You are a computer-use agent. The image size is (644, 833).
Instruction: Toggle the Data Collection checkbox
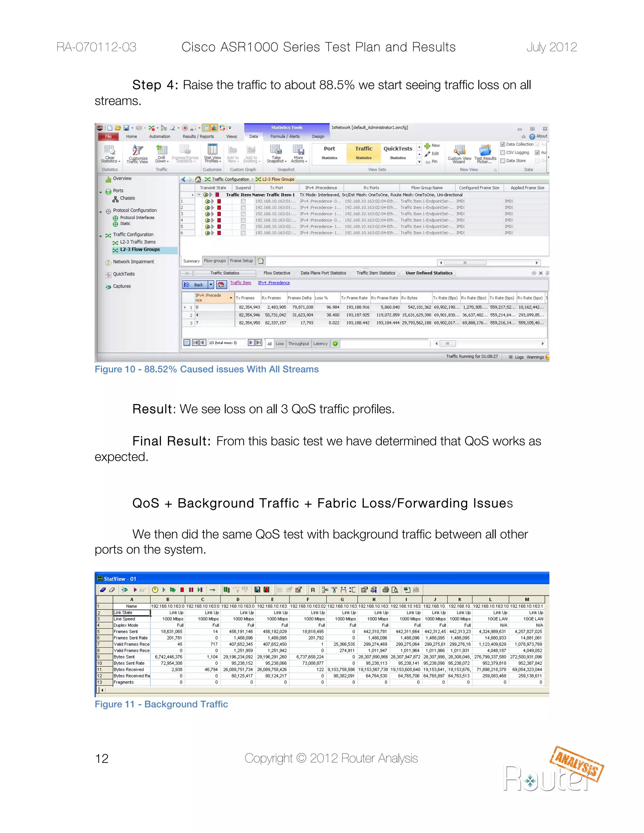tap(502, 145)
